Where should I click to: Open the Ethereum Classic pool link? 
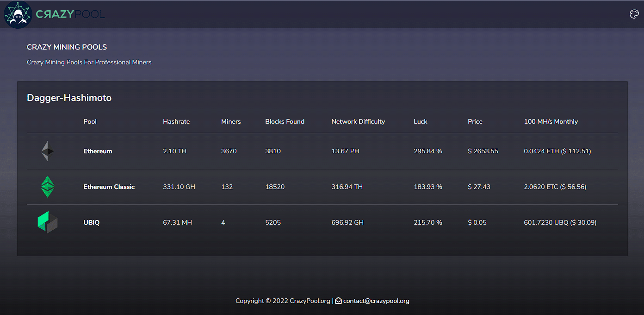pyautogui.click(x=109, y=187)
